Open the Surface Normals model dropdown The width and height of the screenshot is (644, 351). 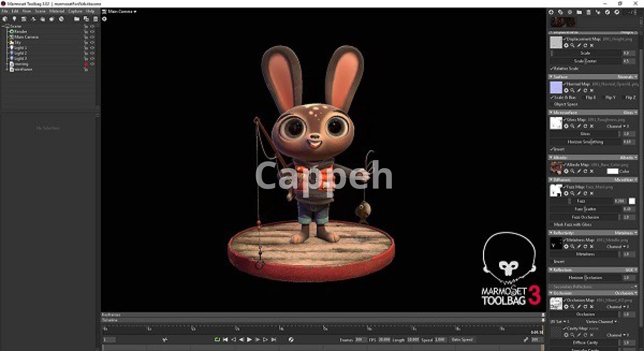(x=627, y=77)
